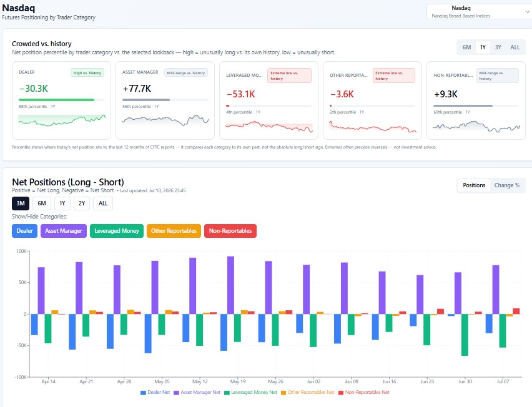The height and width of the screenshot is (407, 532).
Task: Select the ALL range for Net Positions
Action: point(103,203)
